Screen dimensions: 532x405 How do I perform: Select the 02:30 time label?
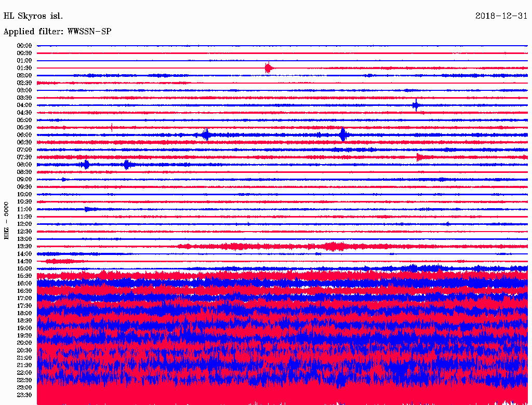click(24, 83)
